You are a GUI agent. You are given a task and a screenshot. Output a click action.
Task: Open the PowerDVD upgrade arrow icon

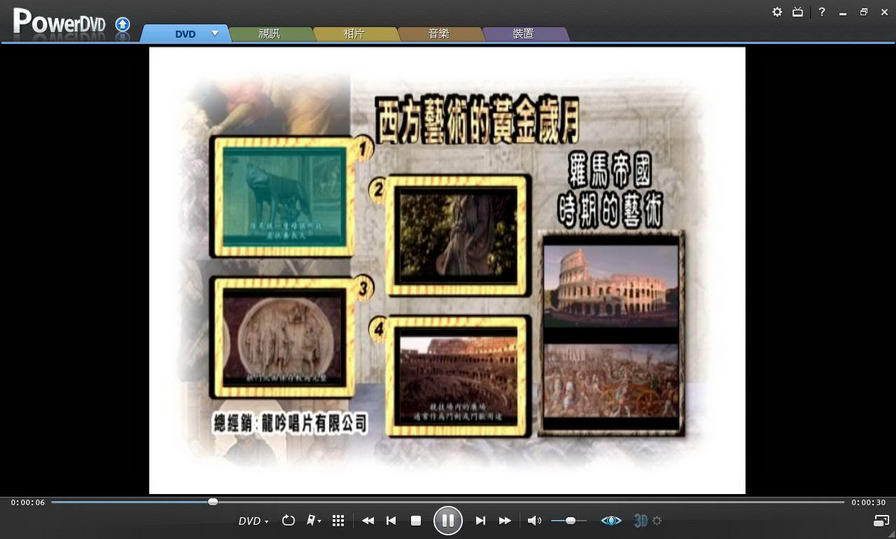pos(122,23)
